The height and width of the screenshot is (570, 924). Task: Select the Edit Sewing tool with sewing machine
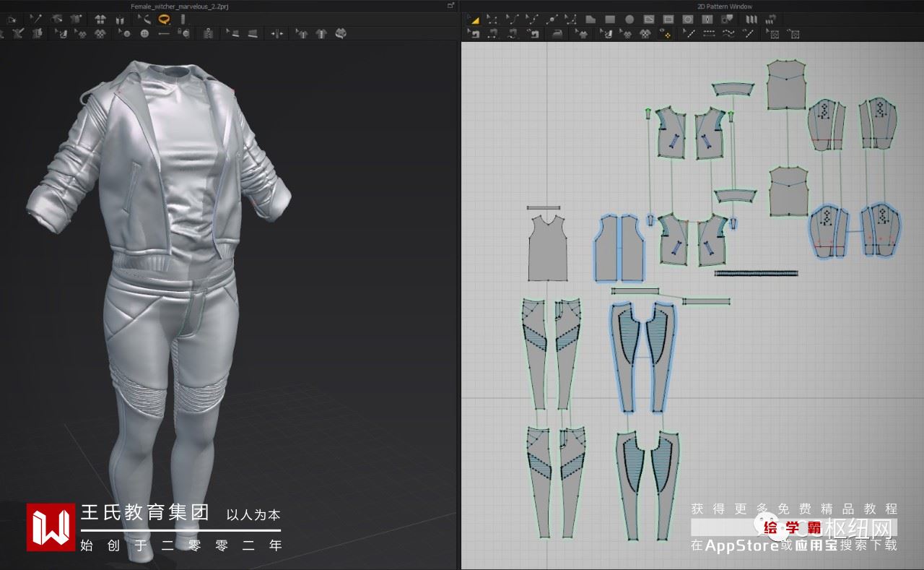[475, 33]
